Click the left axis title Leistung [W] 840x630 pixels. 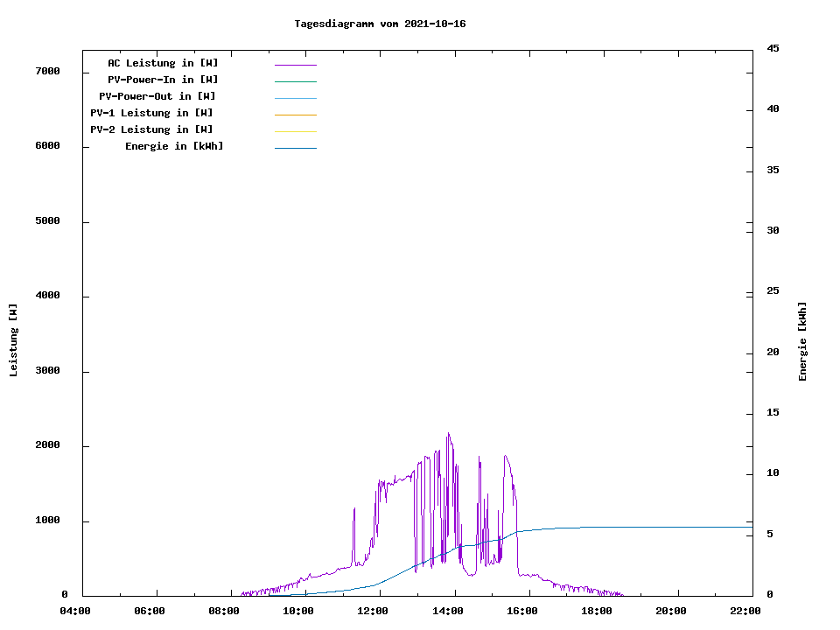coord(13,340)
